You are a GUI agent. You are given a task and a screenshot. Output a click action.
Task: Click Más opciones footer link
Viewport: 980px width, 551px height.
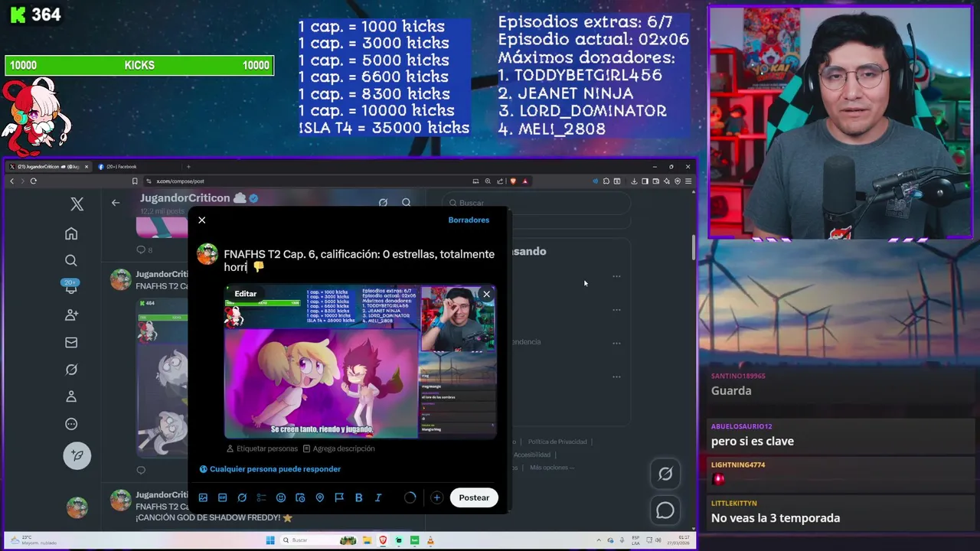[551, 468]
